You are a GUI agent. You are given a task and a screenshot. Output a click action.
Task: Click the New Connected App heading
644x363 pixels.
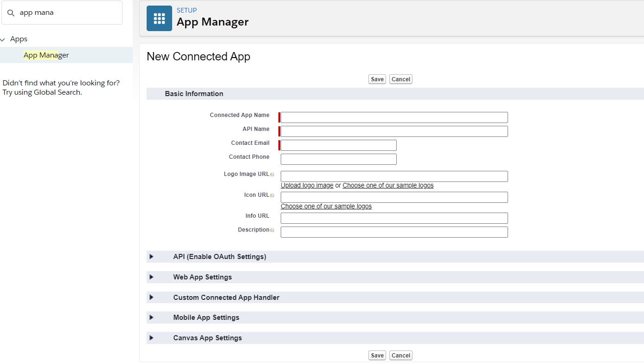pos(199,57)
